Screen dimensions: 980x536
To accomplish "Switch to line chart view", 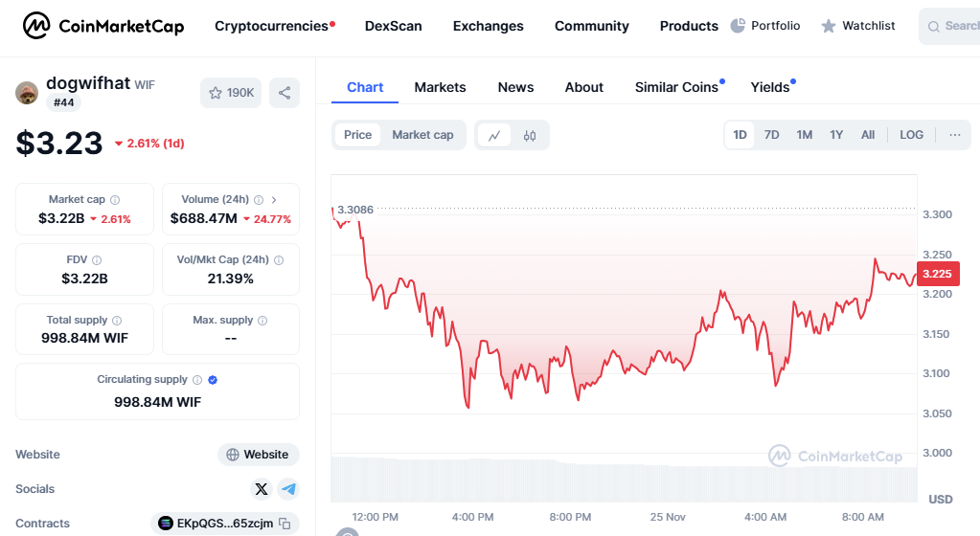I will tap(494, 136).
